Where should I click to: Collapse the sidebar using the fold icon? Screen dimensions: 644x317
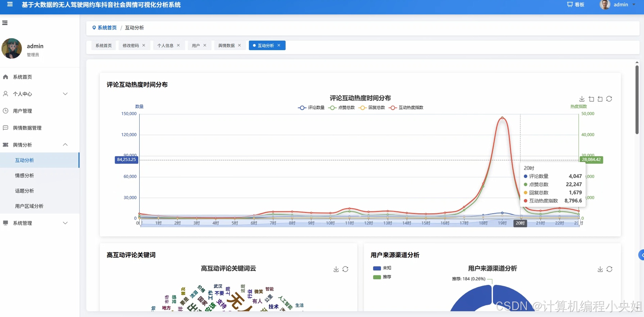pyautogui.click(x=5, y=23)
